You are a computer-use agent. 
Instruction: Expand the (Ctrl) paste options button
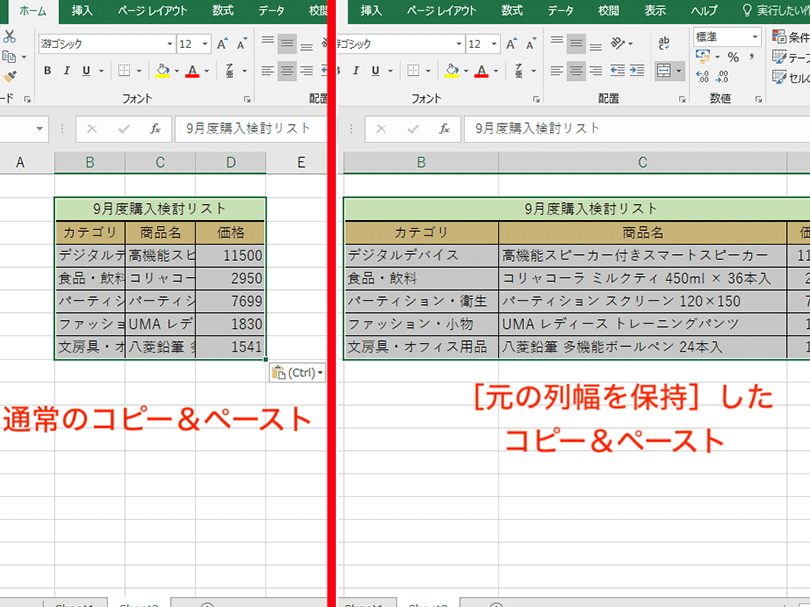pyautogui.click(x=297, y=373)
